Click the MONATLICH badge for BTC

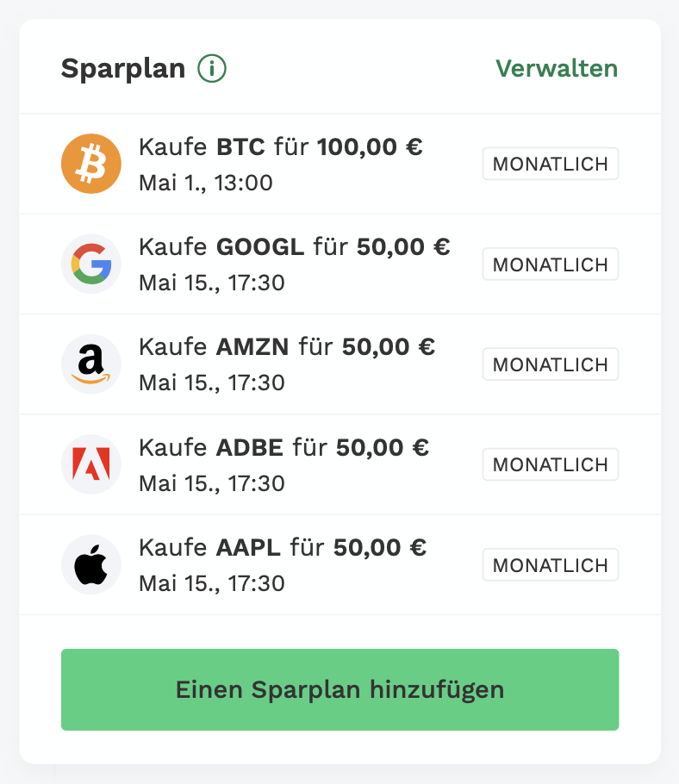(550, 164)
